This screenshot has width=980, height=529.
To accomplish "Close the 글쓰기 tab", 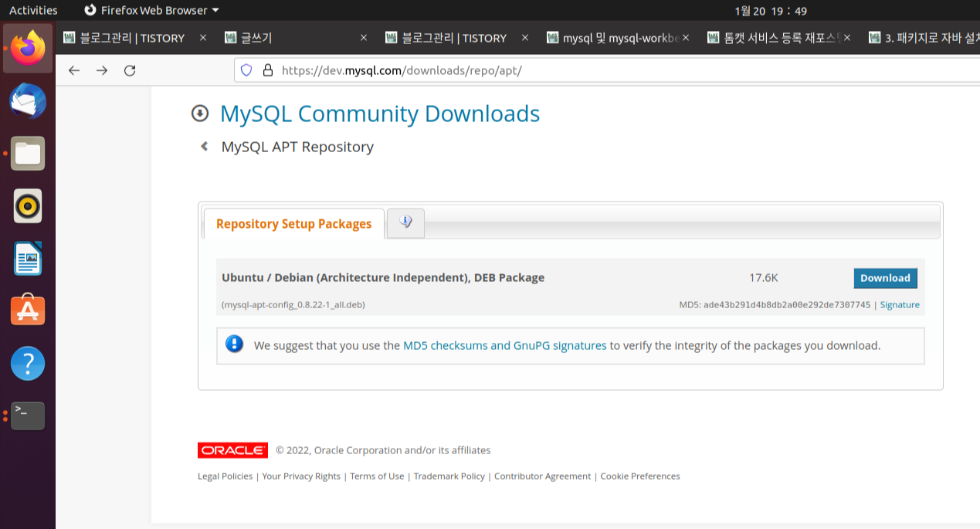I will (365, 37).
